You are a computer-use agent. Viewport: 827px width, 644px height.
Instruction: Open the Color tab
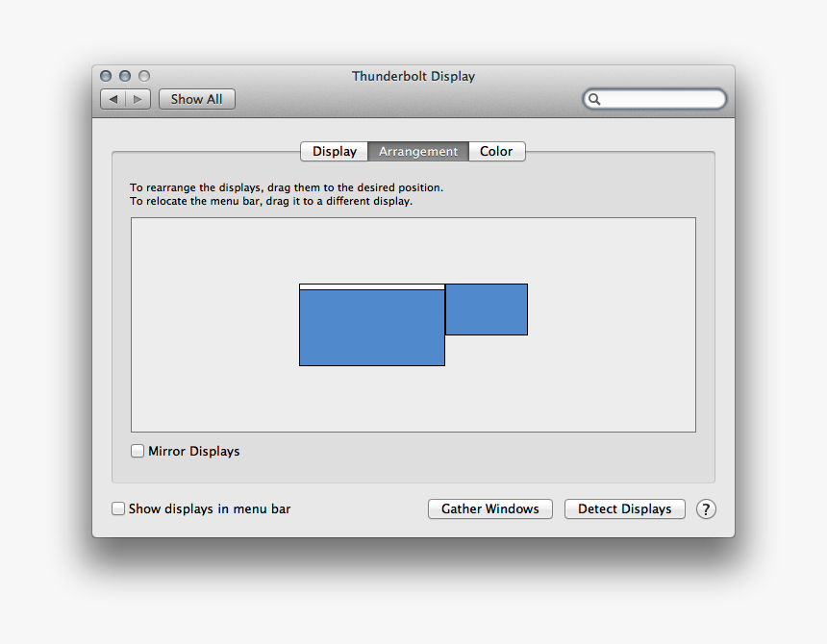[496, 151]
